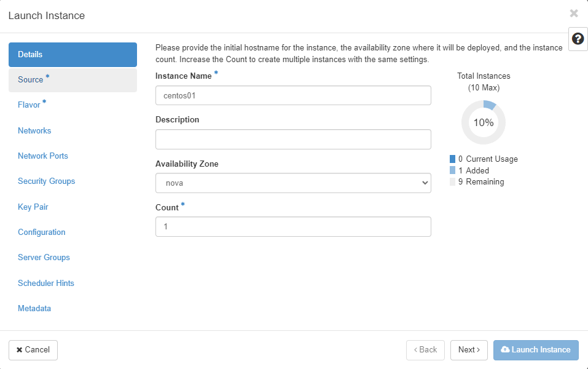Click the Instance Name input field
The image size is (588, 369).
click(x=293, y=95)
